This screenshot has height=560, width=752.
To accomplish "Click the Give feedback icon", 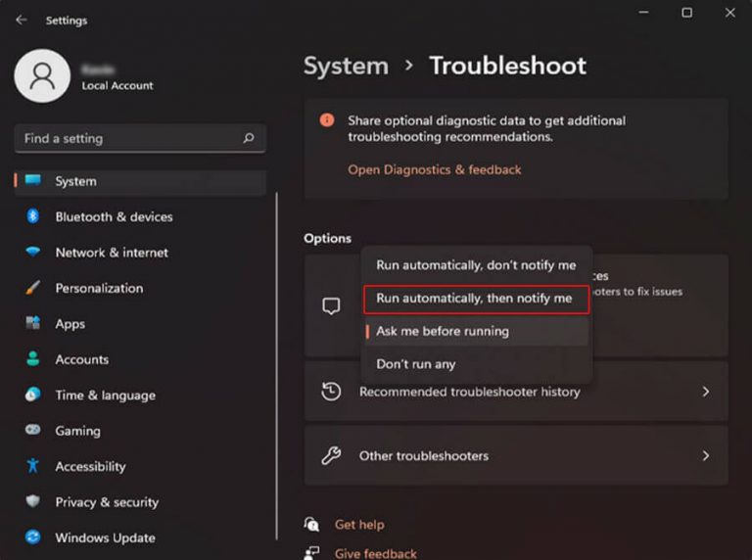I will point(311,553).
